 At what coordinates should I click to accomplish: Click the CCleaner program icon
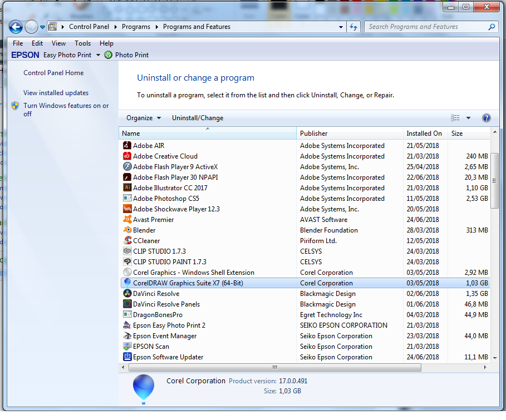(127, 241)
